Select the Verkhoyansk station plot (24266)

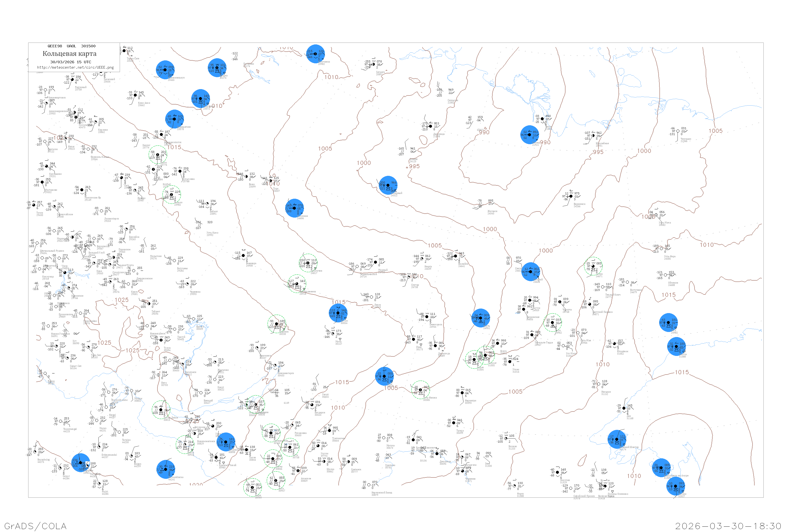571,197
